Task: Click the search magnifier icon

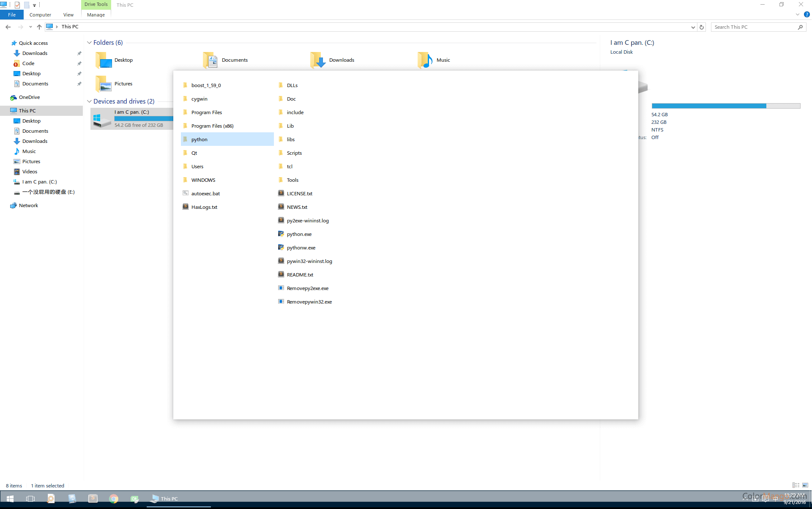Action: pos(800,27)
